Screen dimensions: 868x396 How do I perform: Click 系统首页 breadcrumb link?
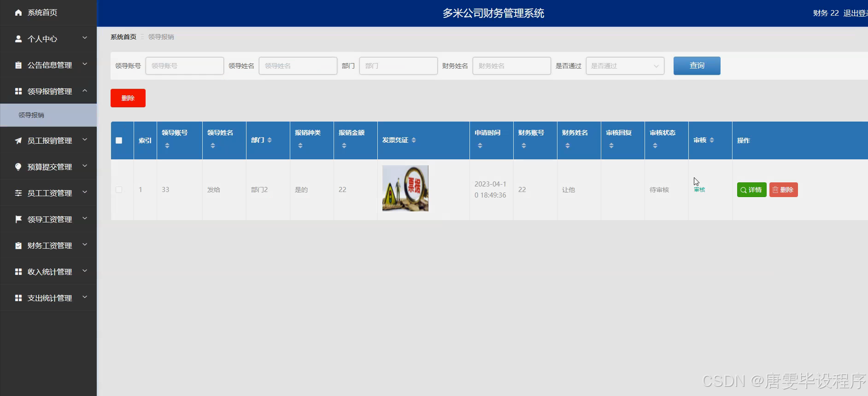pos(123,37)
